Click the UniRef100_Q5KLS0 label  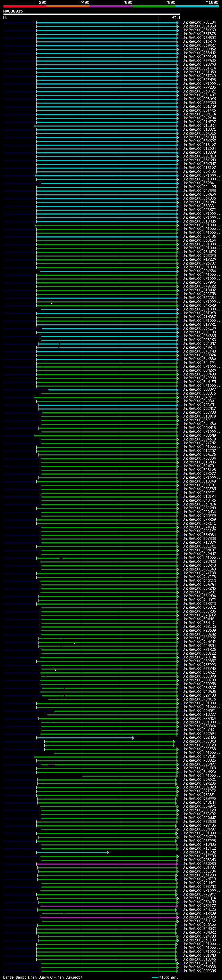199,328
